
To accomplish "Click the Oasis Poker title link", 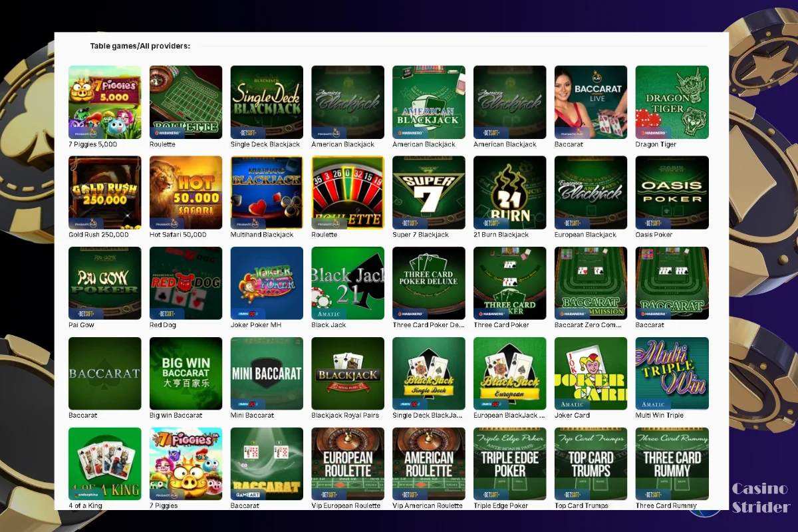I will (654, 235).
